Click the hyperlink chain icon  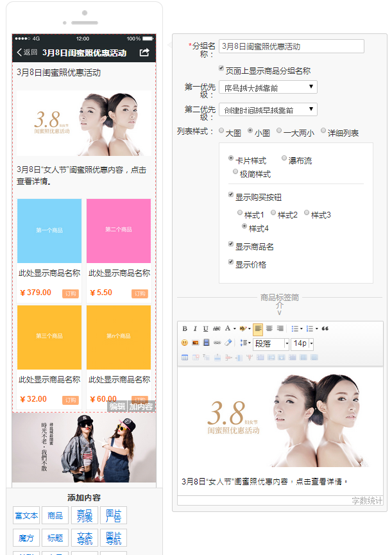[217, 343]
